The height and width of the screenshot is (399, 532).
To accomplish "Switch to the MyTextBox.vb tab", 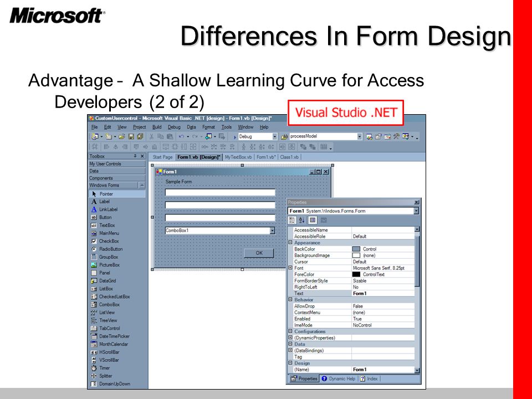I will coord(238,157).
